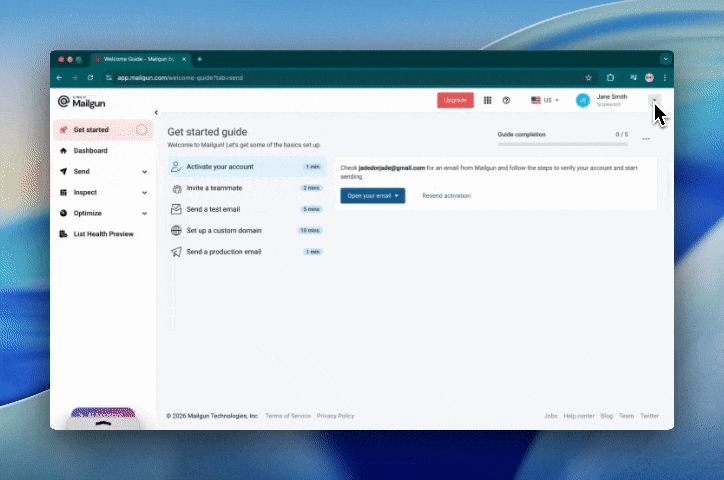Screen dimensions: 724x480
Task: Open List Health Preview
Action: [x=103, y=234]
